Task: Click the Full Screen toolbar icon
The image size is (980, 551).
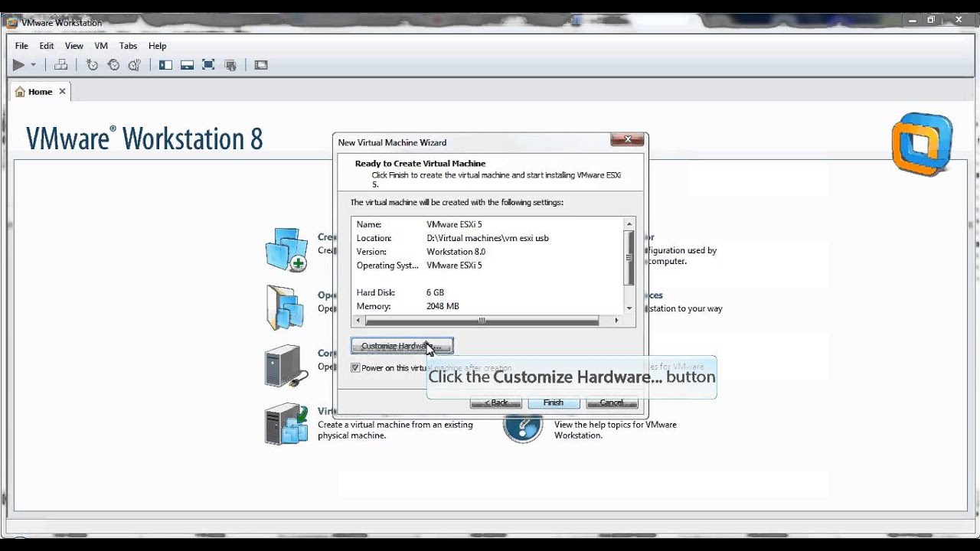Action: 208,65
